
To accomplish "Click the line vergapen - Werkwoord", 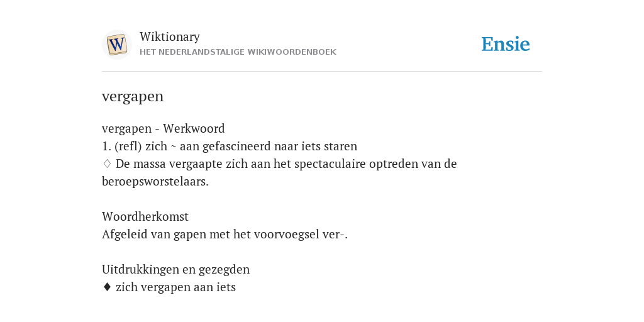I will pos(163,128).
